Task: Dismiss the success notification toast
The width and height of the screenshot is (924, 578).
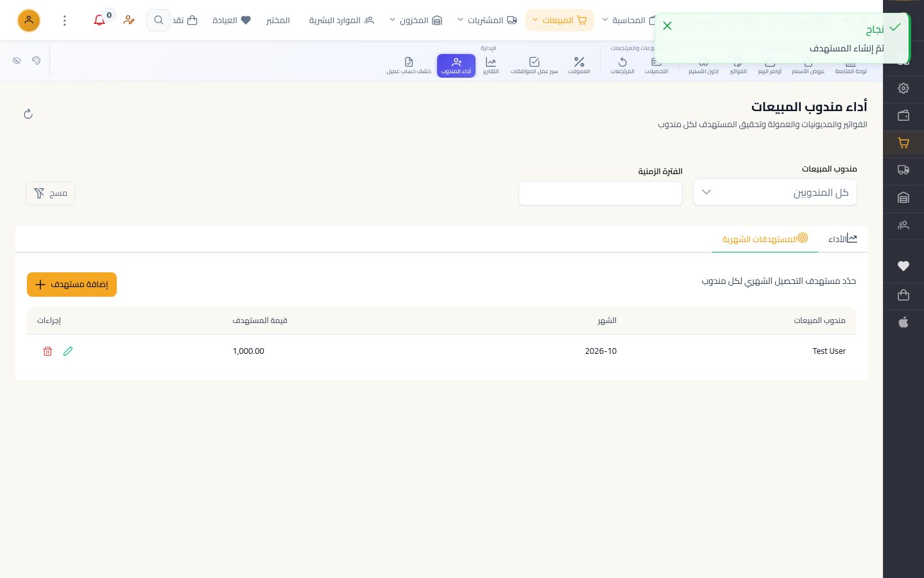Action: [667, 26]
